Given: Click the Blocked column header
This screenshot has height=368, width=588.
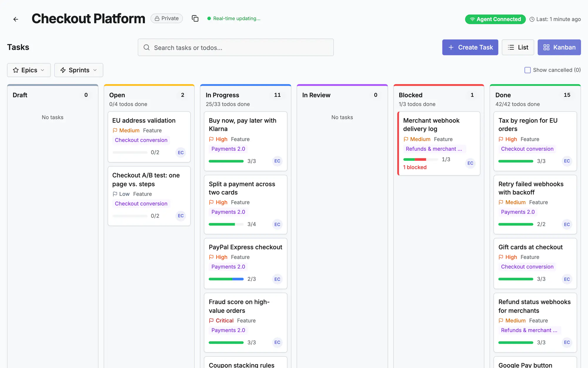Looking at the screenshot, I should tap(410, 95).
